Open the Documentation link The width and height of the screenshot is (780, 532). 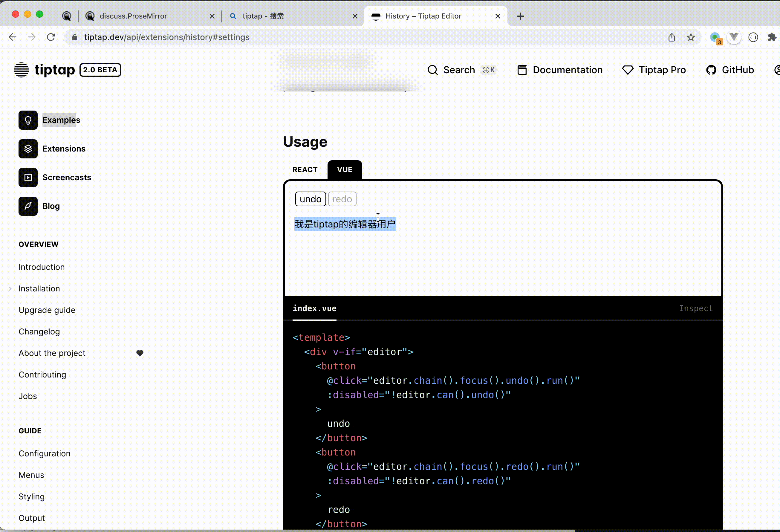tap(560, 70)
